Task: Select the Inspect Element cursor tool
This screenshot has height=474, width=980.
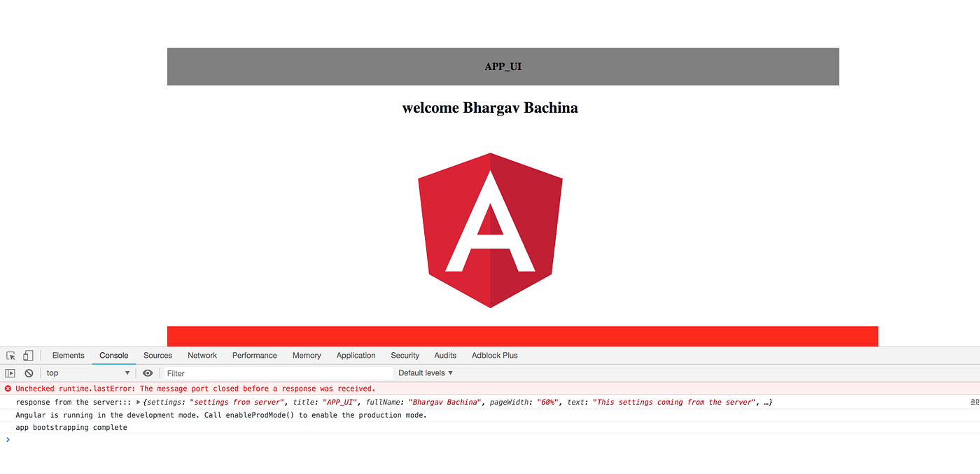Action: pyautogui.click(x=10, y=355)
